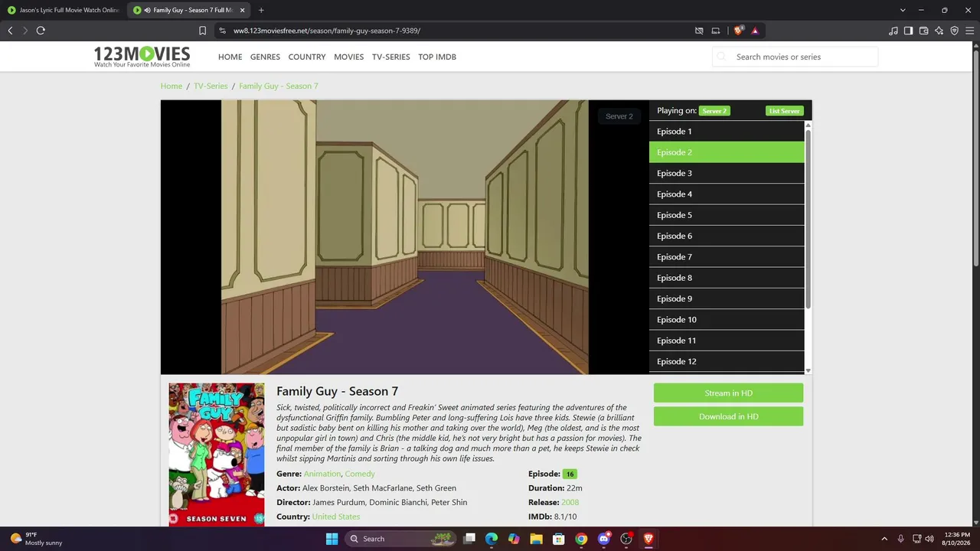The width and height of the screenshot is (980, 551).
Task: Launch Microsoft Edge from the taskbar
Action: pyautogui.click(x=492, y=539)
